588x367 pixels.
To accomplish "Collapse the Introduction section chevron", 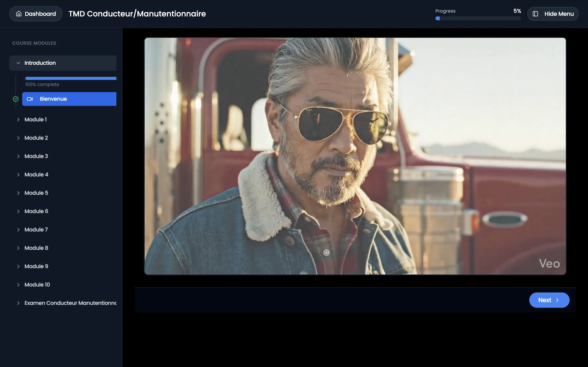I will click(x=18, y=63).
